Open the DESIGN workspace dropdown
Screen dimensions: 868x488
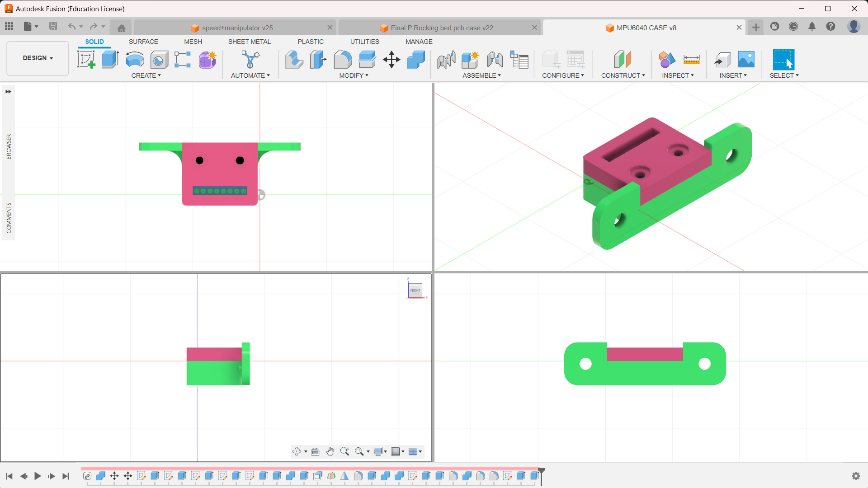38,58
